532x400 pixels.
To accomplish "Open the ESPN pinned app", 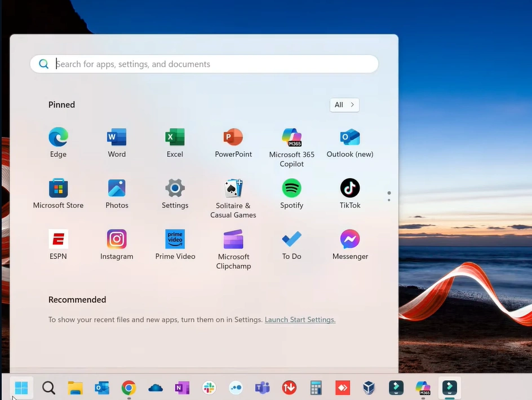I will point(58,239).
